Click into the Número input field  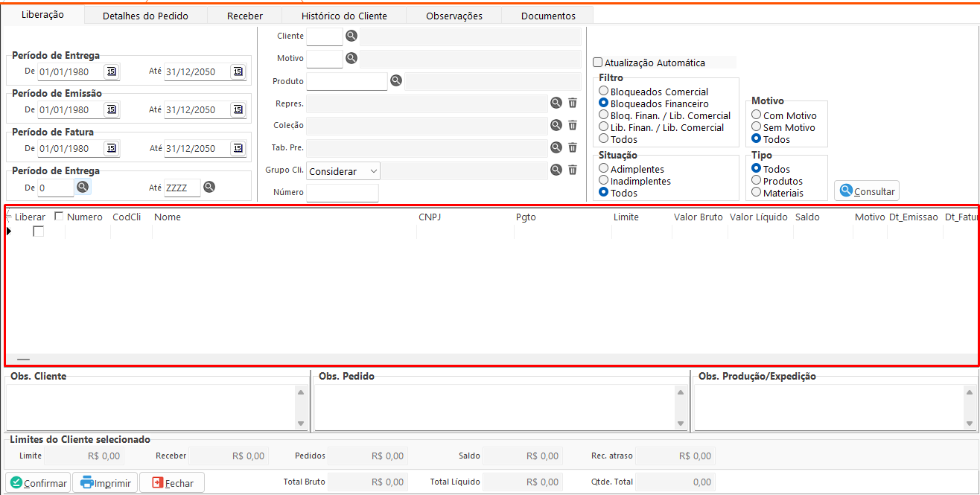[343, 193]
